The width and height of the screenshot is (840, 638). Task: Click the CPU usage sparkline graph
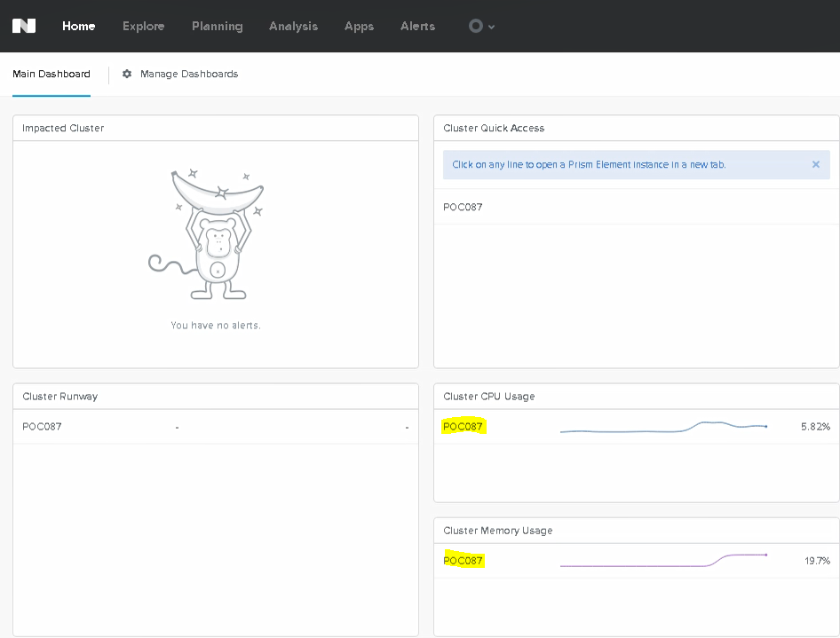click(663, 428)
